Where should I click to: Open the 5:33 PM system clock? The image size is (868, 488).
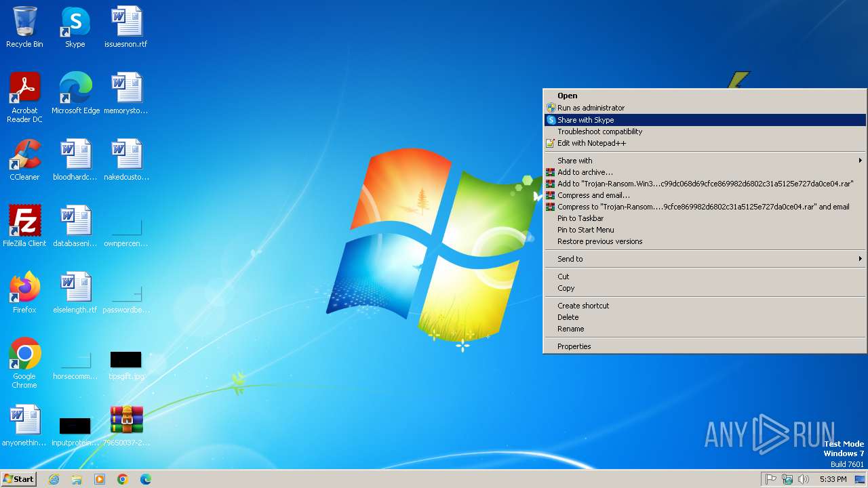[833, 479]
